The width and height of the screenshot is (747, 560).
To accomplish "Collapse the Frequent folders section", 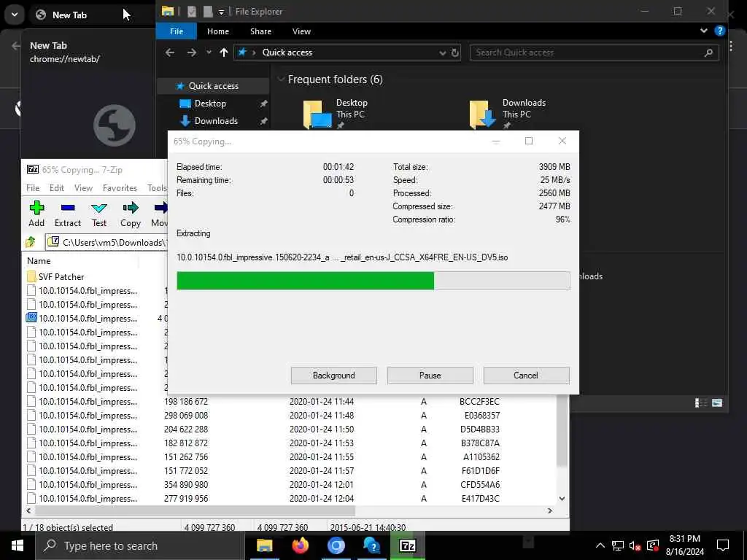I will click(x=281, y=79).
